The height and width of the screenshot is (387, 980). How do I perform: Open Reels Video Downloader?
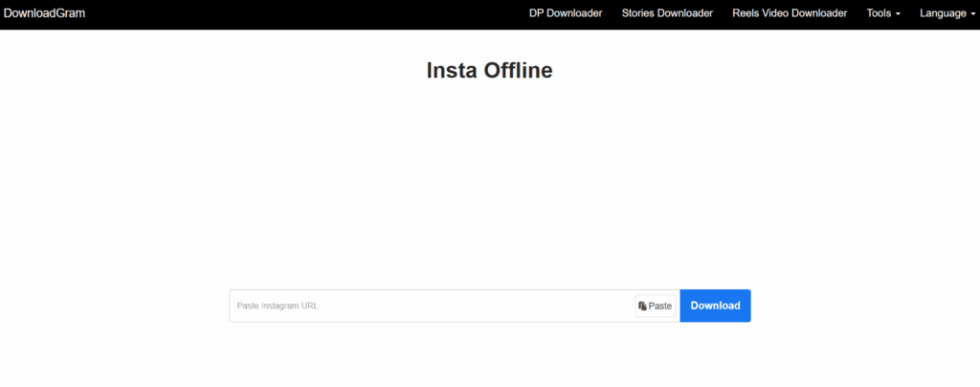[x=790, y=13]
